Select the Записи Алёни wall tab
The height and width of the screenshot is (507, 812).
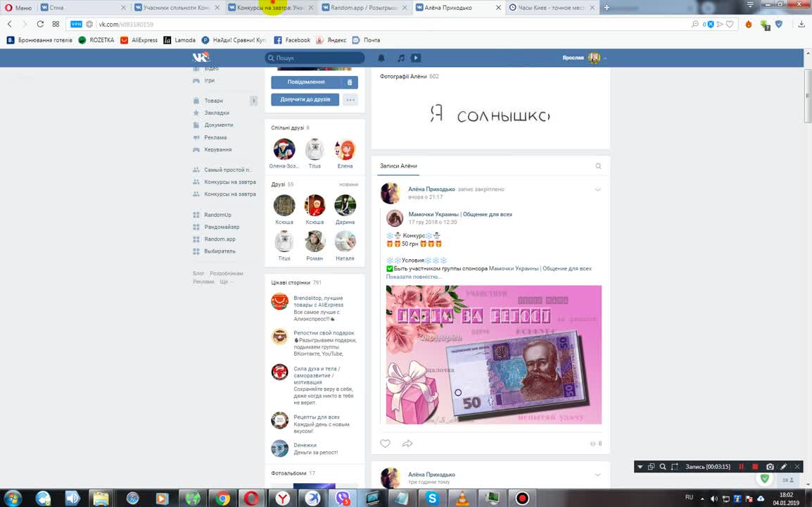398,166
